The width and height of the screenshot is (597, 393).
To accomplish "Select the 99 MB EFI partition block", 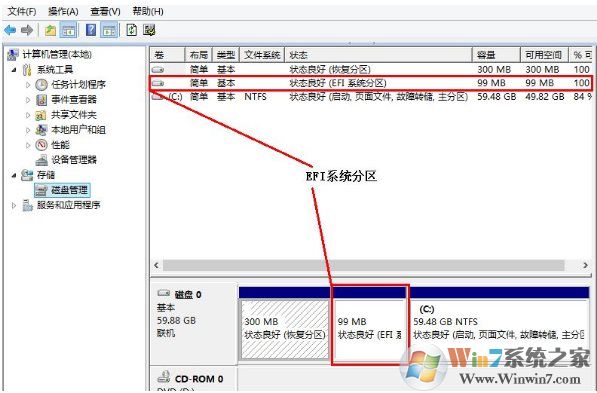I will click(x=369, y=329).
